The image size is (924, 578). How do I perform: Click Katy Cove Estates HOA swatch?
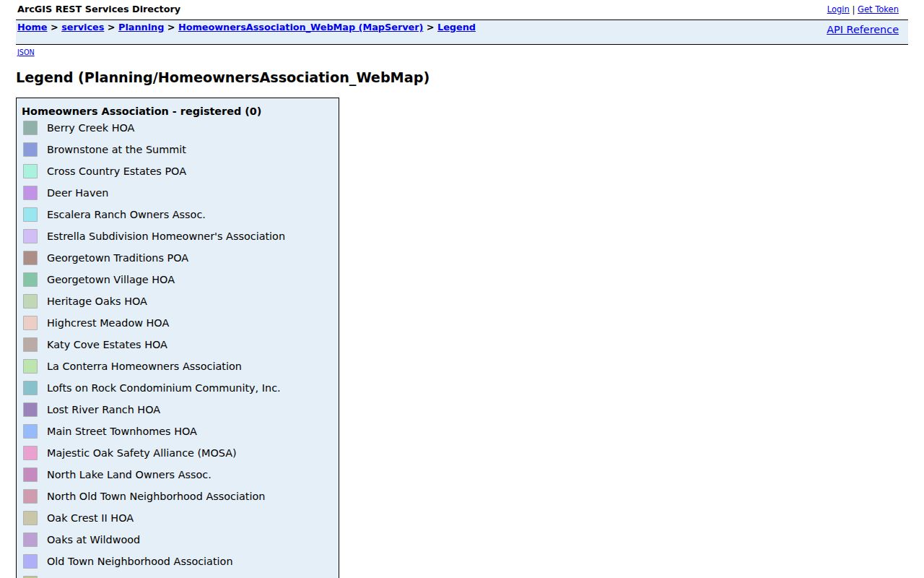pyautogui.click(x=30, y=345)
